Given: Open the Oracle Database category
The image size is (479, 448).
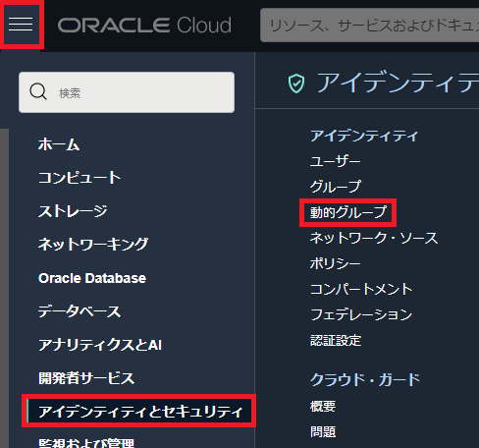Looking at the screenshot, I should [x=92, y=278].
